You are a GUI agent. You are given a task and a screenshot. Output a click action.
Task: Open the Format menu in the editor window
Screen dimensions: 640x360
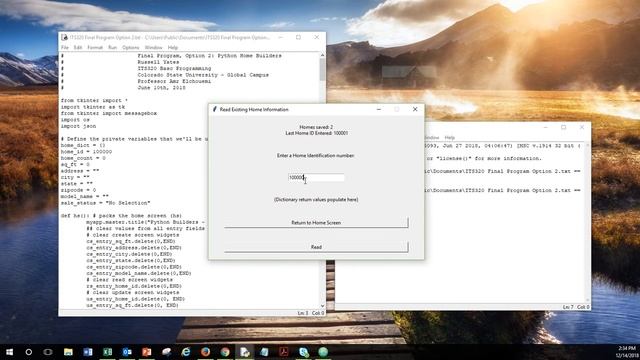click(95, 47)
